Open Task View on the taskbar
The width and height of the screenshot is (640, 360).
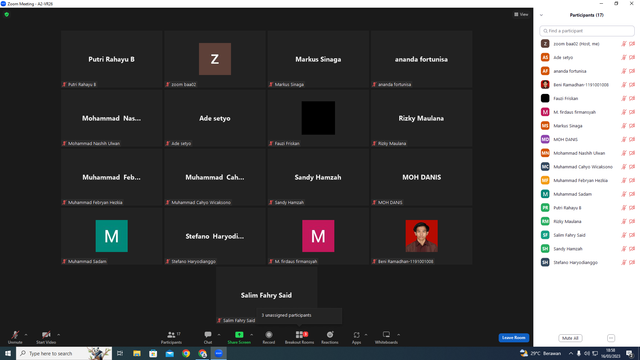tap(120, 353)
